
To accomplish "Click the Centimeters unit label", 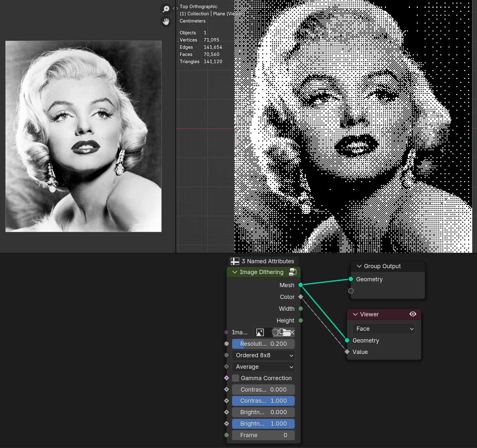I will (193, 21).
